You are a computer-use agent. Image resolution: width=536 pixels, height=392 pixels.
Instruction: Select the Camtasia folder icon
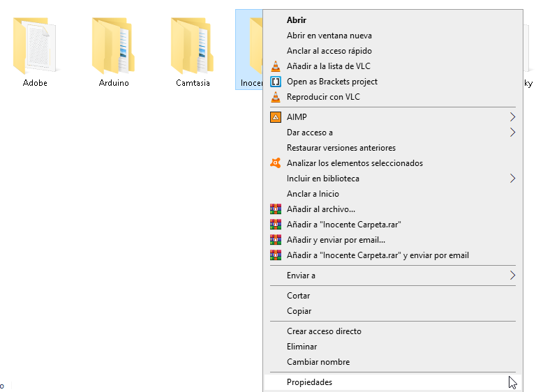[x=193, y=45]
